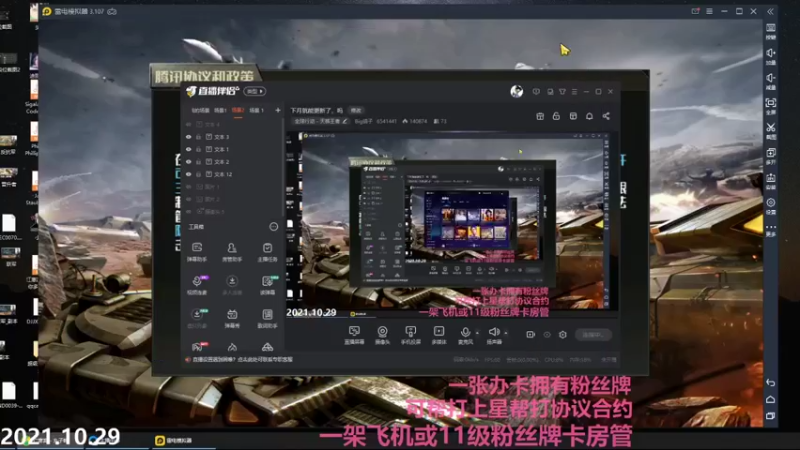Click the notification bell icon
This screenshot has width=800, height=450.
(589, 116)
